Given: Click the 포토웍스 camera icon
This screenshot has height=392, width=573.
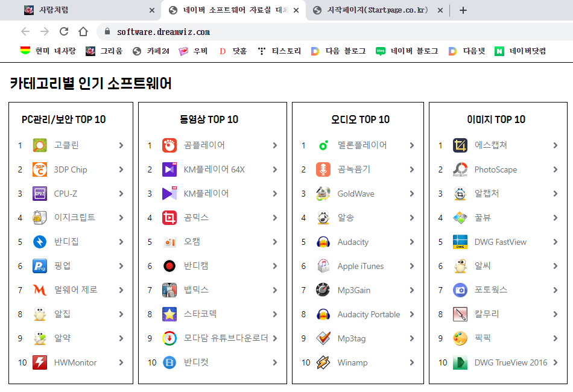Looking at the screenshot, I should pyautogui.click(x=460, y=290).
